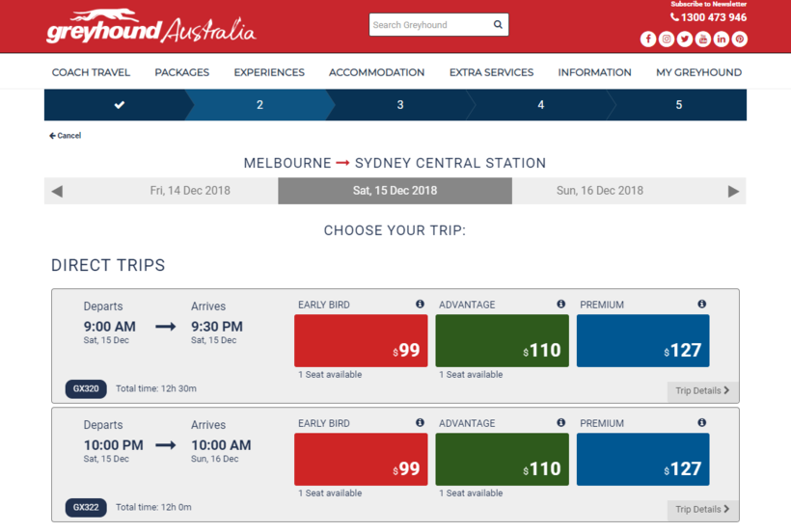
Task: Open the Coach Travel menu
Action: point(91,72)
